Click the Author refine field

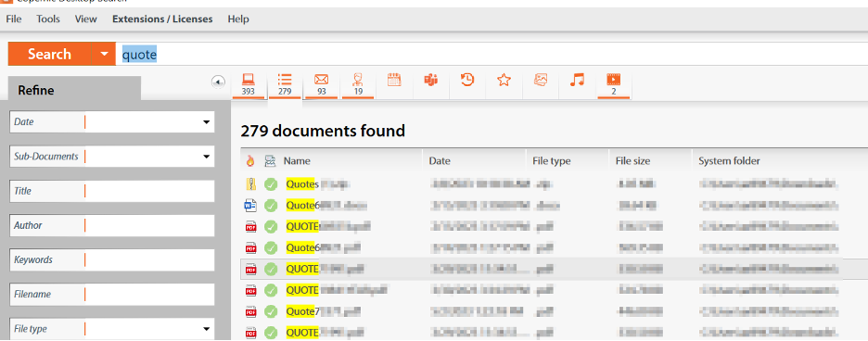(112, 225)
